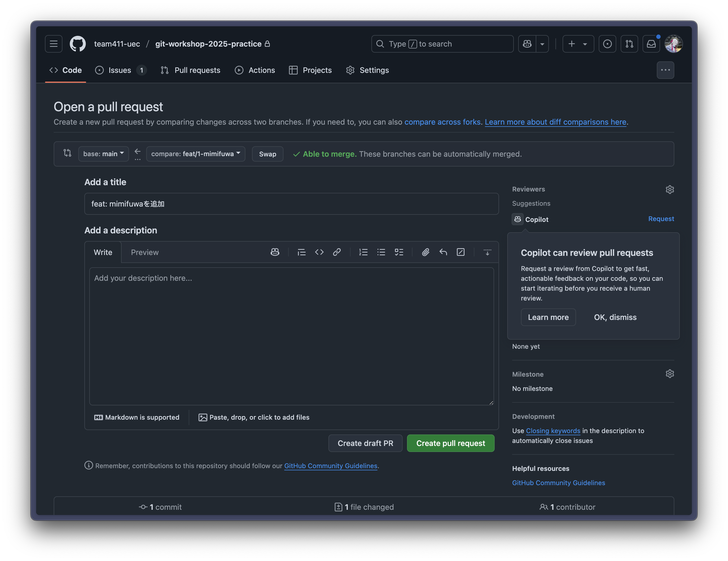Click Paste, drop, or click to add files
Viewport: 728px width, 561px height.
pyautogui.click(x=254, y=417)
